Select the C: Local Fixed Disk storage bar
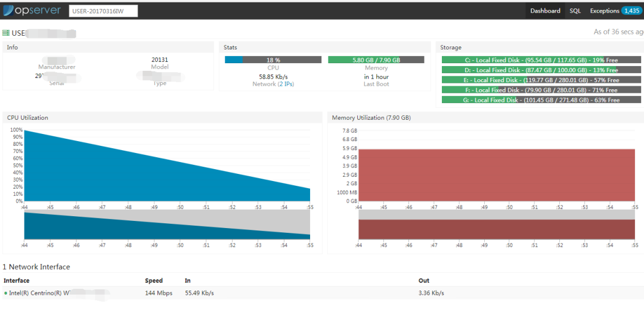Screen dimensions: 644x315 coord(541,60)
